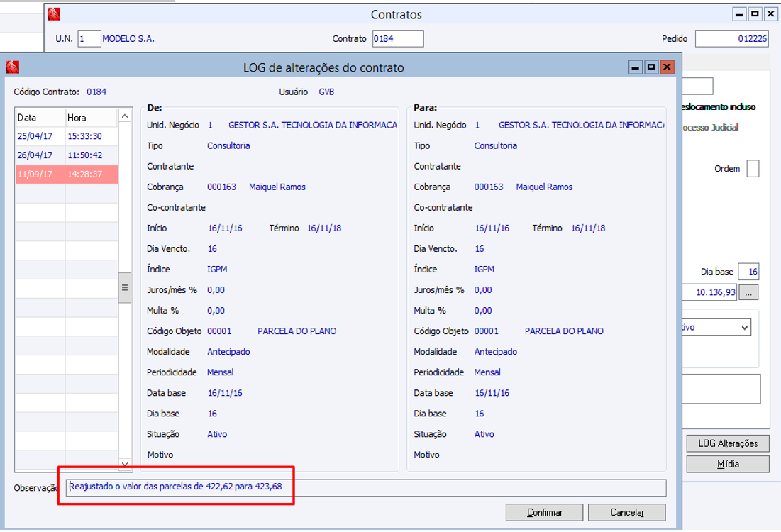The width and height of the screenshot is (781, 532).
Task: Click the Hora column header
Action: click(90, 118)
